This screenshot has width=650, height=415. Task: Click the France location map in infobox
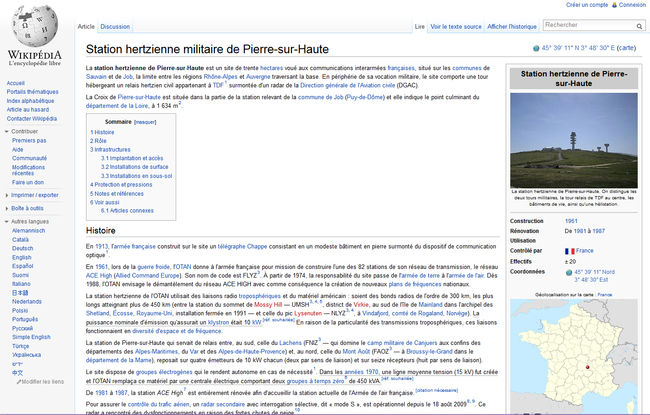(x=574, y=357)
